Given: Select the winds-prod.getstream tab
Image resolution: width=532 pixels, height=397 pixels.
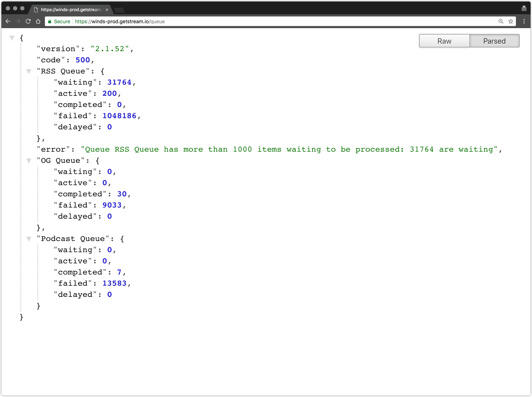Looking at the screenshot, I should click(70, 10).
